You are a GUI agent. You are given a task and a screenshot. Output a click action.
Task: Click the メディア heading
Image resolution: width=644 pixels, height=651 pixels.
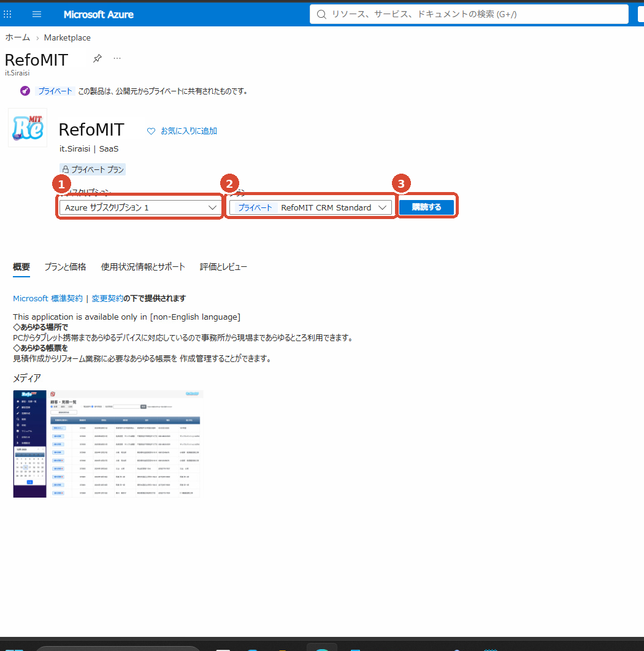pyautogui.click(x=27, y=378)
